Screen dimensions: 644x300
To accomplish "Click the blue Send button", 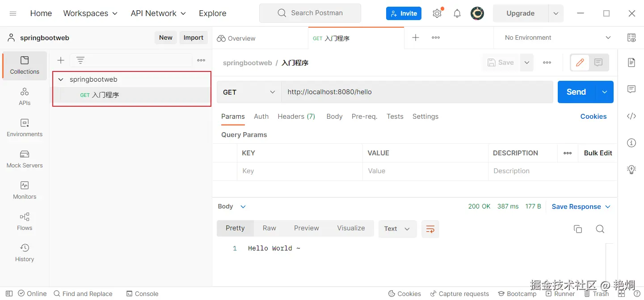I will coord(577,92).
